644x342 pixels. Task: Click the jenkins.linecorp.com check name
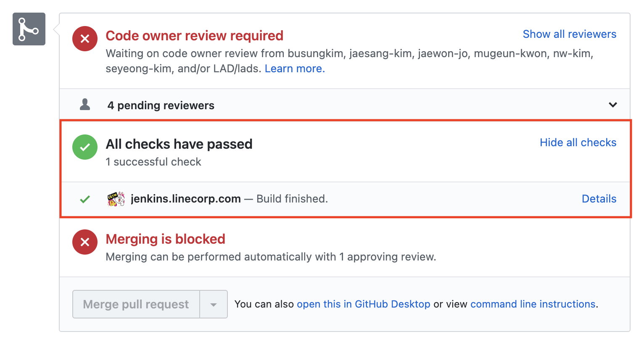186,199
